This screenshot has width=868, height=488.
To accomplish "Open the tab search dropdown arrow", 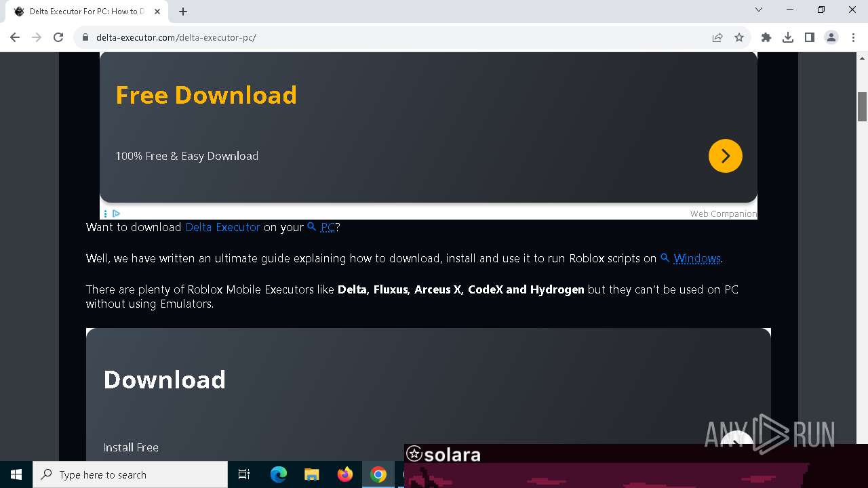I will point(759,9).
